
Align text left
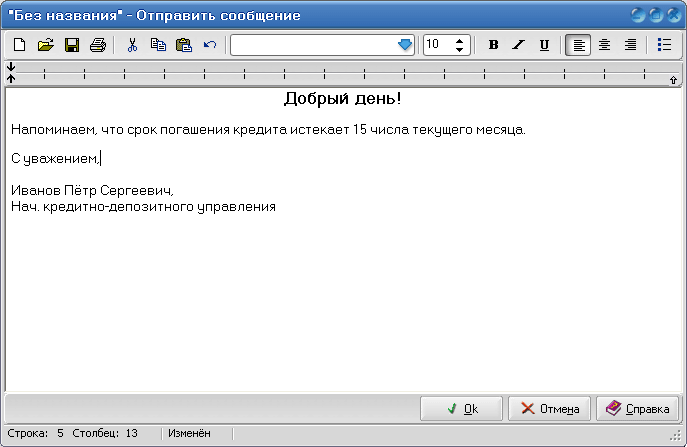[578, 45]
